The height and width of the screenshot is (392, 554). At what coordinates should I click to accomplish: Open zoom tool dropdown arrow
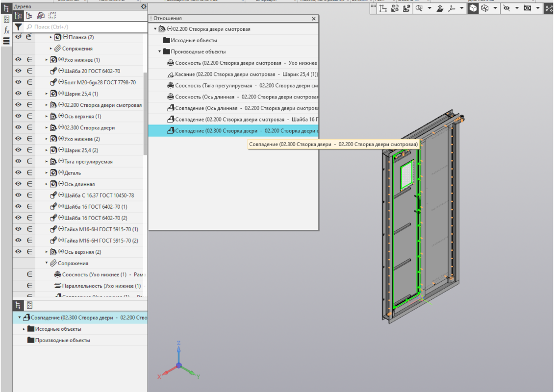pyautogui.click(x=429, y=8)
